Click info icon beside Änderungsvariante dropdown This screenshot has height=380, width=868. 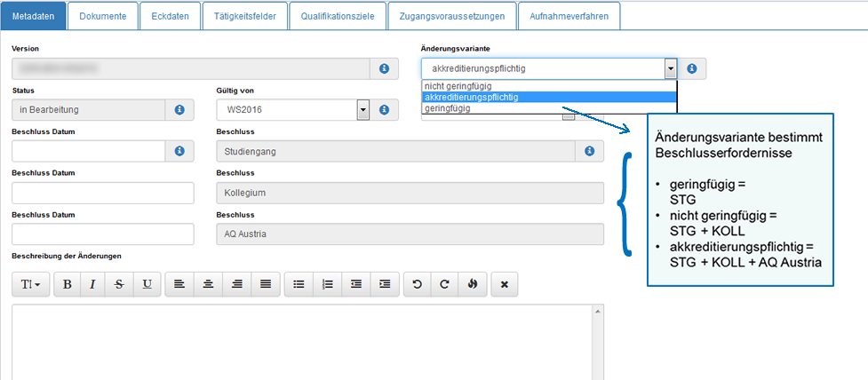coord(691,68)
